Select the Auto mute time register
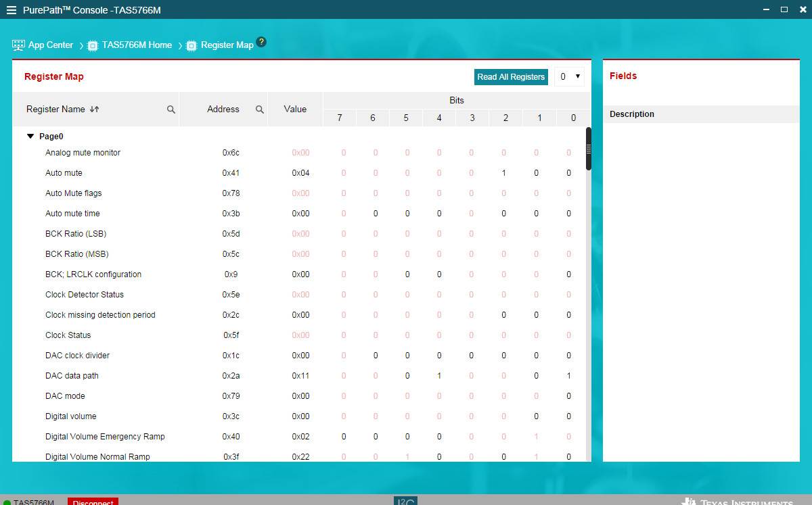The height and width of the screenshot is (505, 812). pyautogui.click(x=72, y=214)
